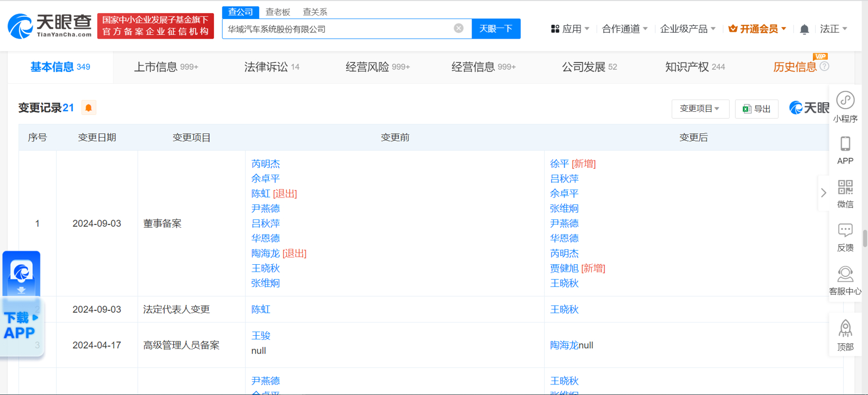Click the 天眼一下 search button
The width and height of the screenshot is (868, 395).
[x=495, y=29]
